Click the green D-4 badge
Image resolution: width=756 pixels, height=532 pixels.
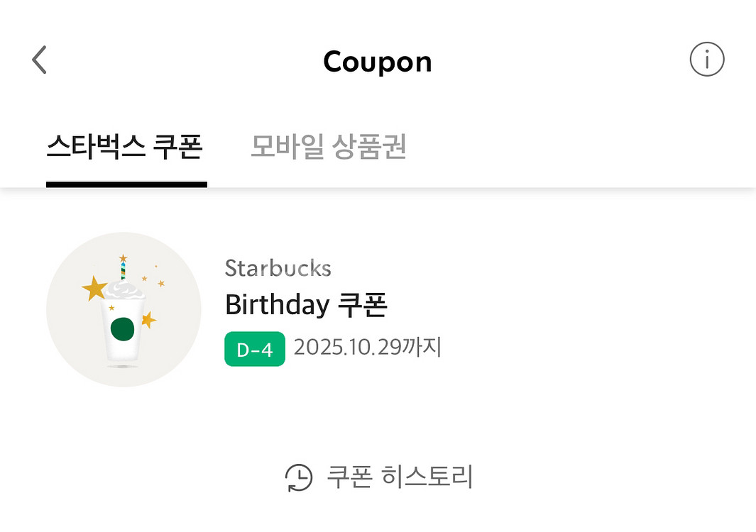pos(254,349)
